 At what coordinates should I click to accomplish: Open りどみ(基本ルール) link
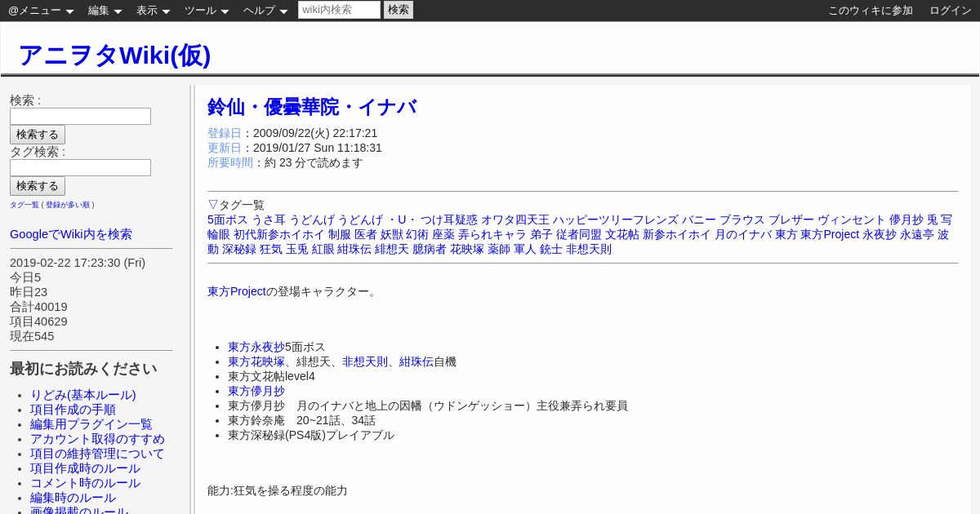pos(83,395)
